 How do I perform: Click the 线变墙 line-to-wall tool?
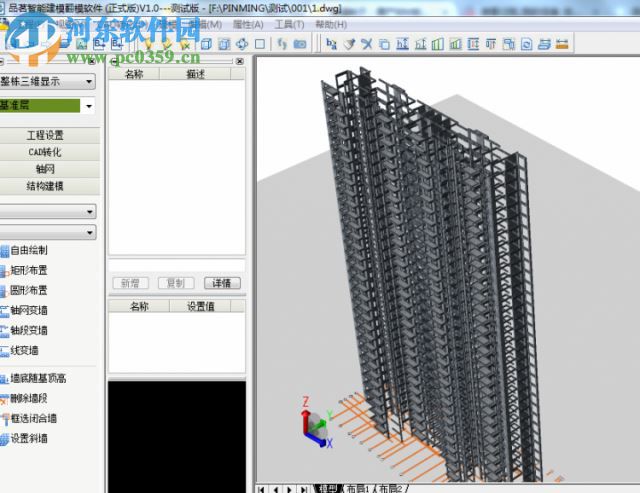(x=24, y=350)
